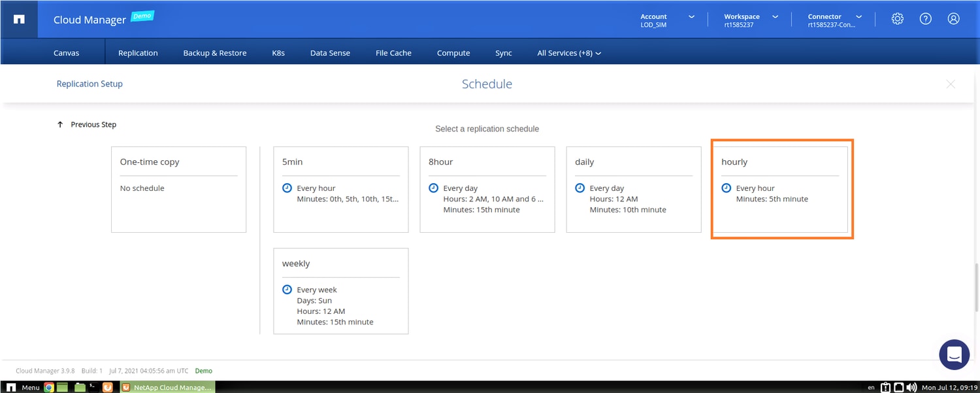
Task: Open the user profile icon
Action: tap(953, 19)
